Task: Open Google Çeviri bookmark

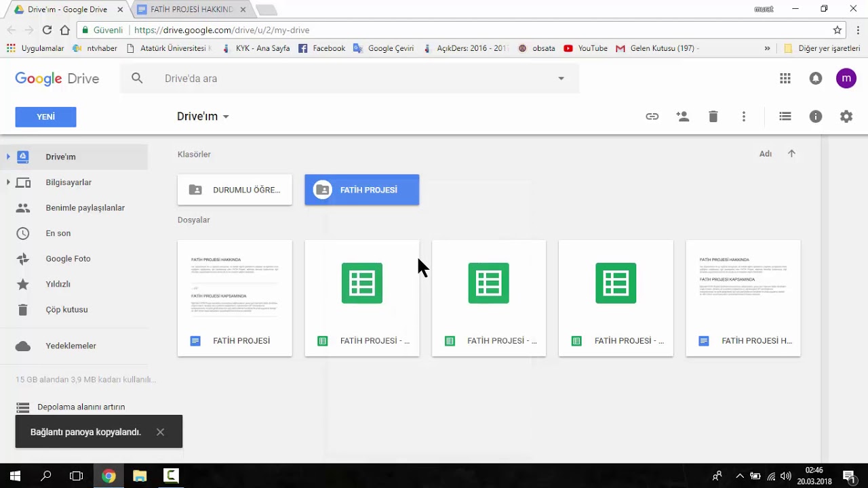Action: coord(383,48)
